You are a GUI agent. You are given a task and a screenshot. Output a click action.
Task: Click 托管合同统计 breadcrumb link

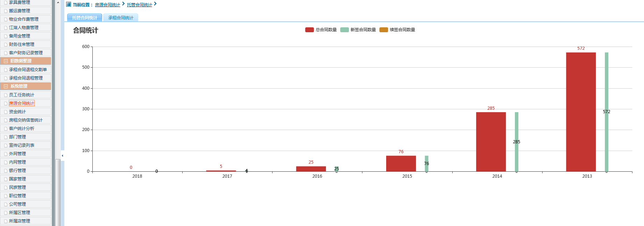click(x=140, y=5)
